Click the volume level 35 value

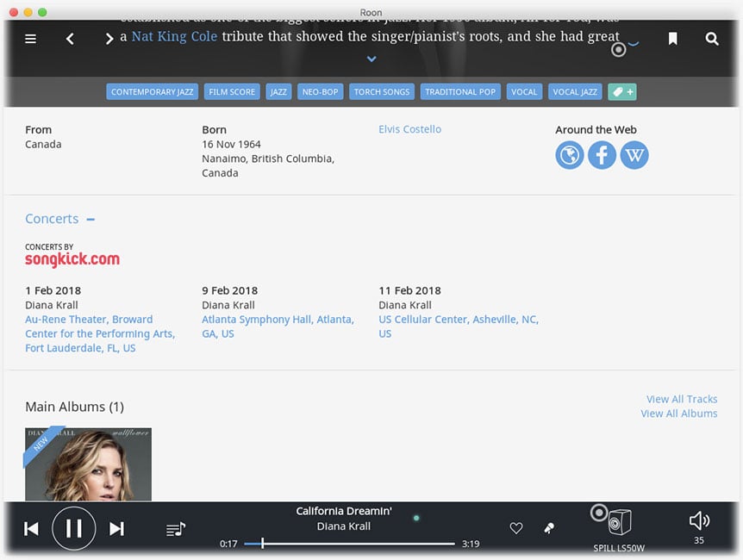(x=699, y=540)
